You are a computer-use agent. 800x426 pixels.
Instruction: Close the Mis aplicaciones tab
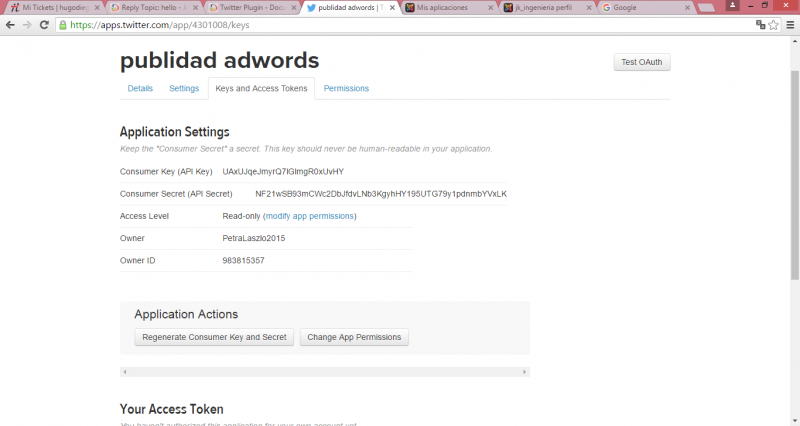(x=490, y=8)
